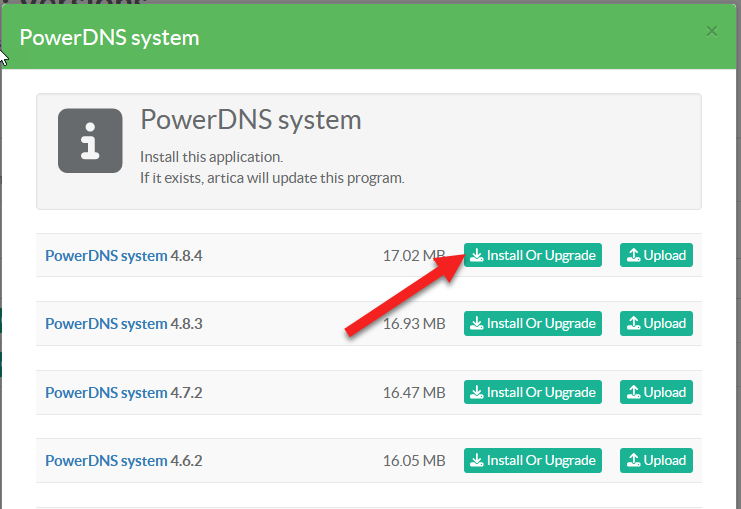
Task: Install or upgrade PowerDNS system 4.8.3
Action: coord(533,323)
